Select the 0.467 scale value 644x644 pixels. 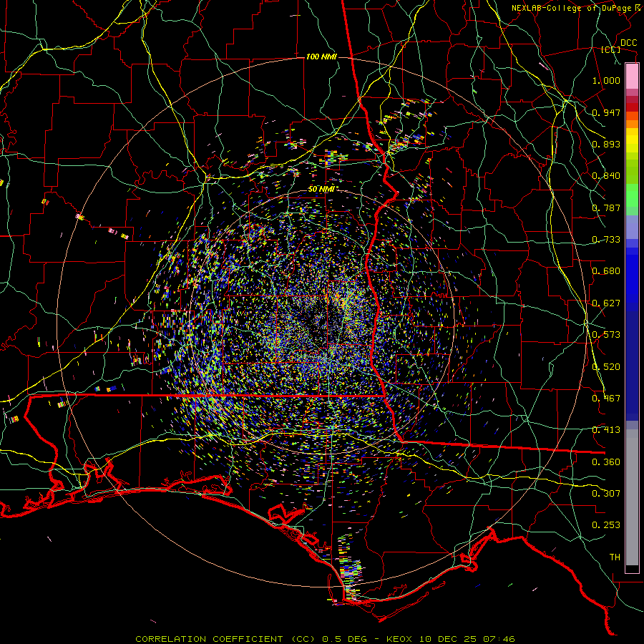pos(606,399)
